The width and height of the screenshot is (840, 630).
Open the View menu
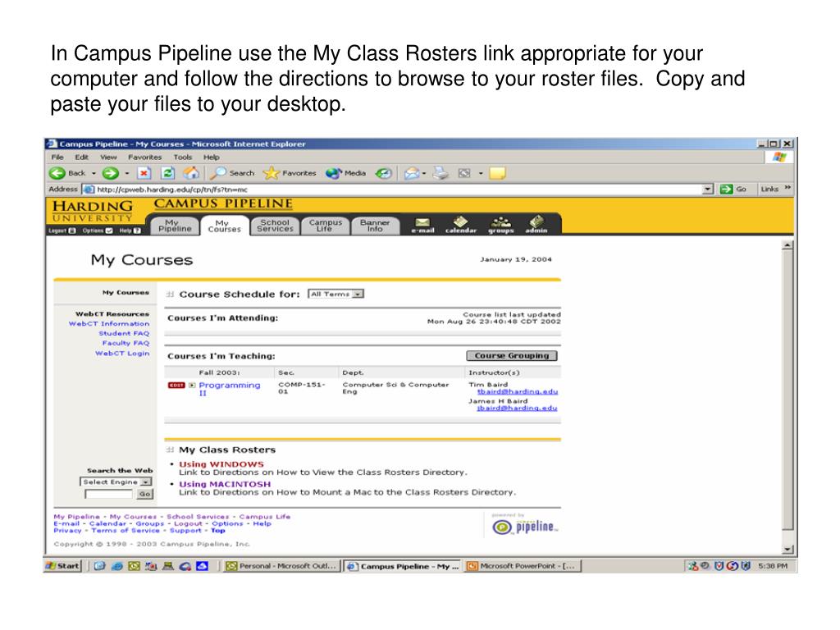tap(108, 157)
